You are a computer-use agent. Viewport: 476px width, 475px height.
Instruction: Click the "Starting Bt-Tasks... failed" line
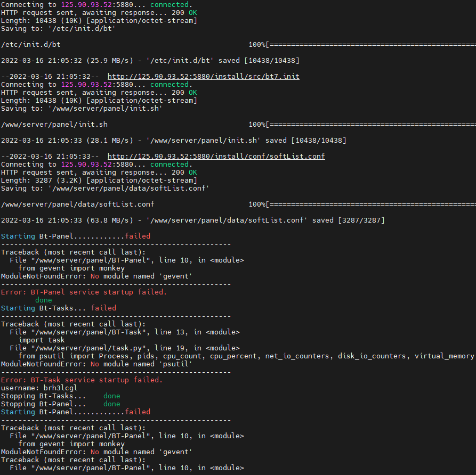59,308
